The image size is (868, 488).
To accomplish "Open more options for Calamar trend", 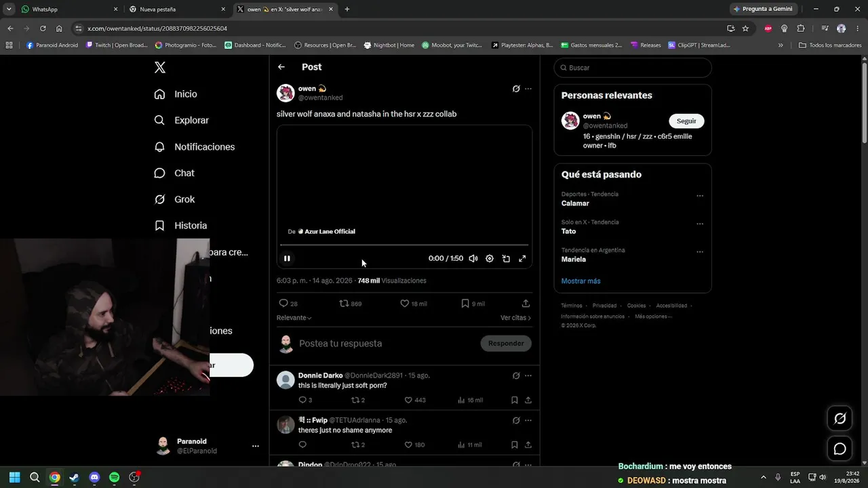I will point(700,196).
